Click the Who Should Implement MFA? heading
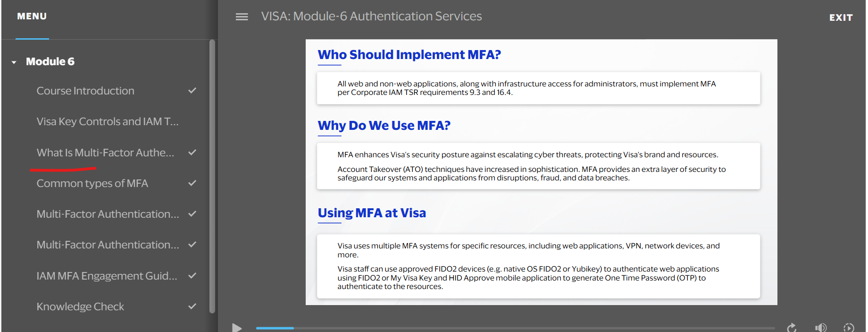Screen dimensions: 868x332 point(409,55)
